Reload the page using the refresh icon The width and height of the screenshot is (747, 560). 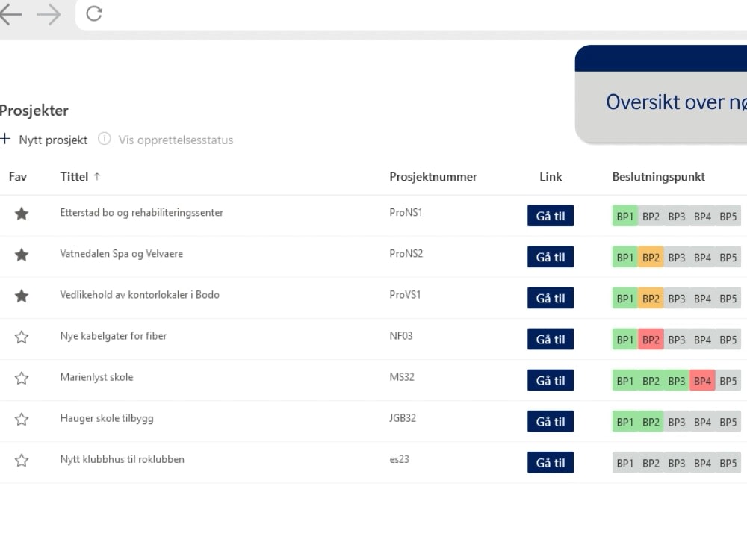(93, 13)
